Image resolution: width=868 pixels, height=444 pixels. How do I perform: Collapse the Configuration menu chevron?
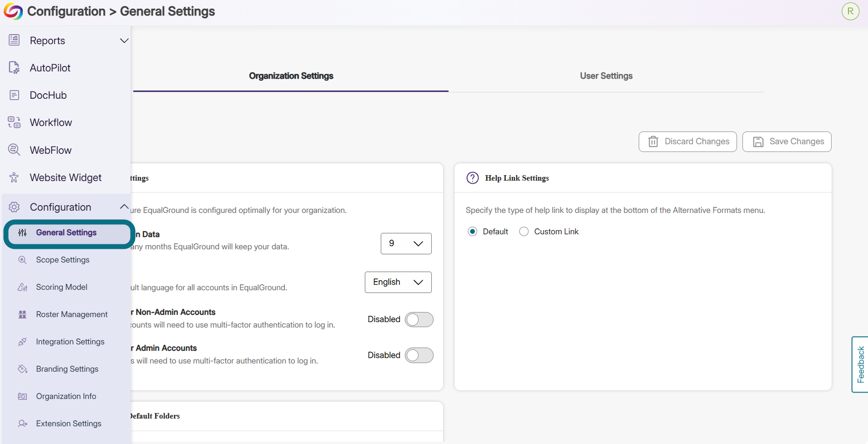tap(124, 207)
